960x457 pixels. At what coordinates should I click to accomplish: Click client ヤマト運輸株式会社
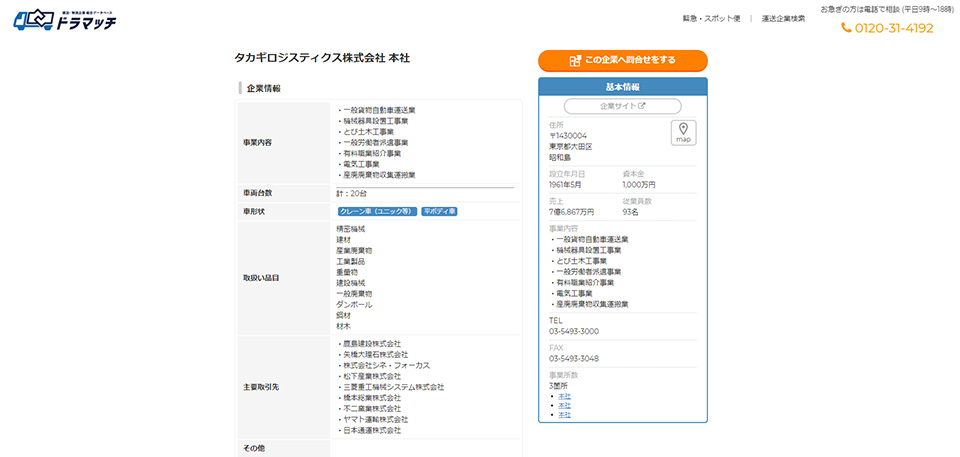click(375, 420)
